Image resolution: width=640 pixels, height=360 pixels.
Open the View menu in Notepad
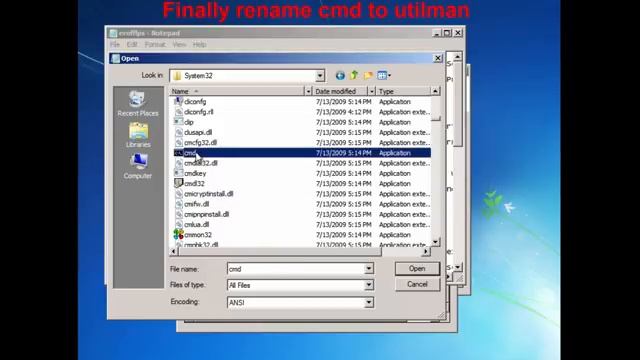179,44
